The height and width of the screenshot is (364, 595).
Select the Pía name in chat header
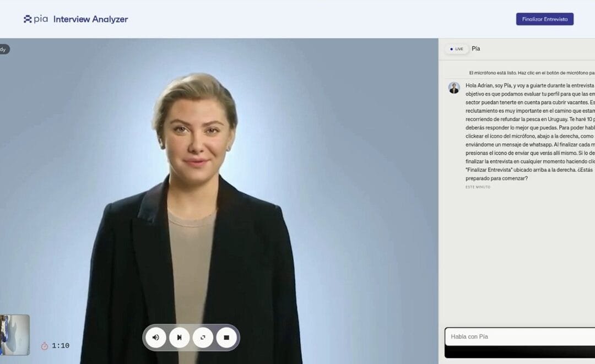pyautogui.click(x=476, y=49)
